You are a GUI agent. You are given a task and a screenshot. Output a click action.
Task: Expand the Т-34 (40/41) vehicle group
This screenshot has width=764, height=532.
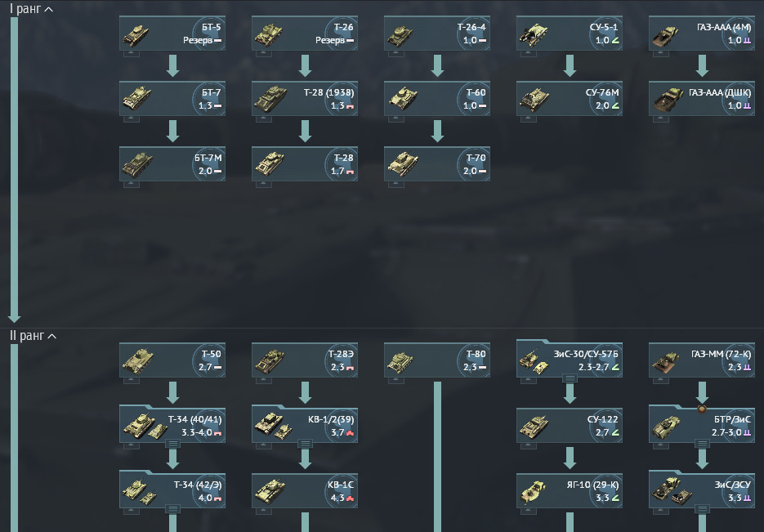[x=172, y=443]
